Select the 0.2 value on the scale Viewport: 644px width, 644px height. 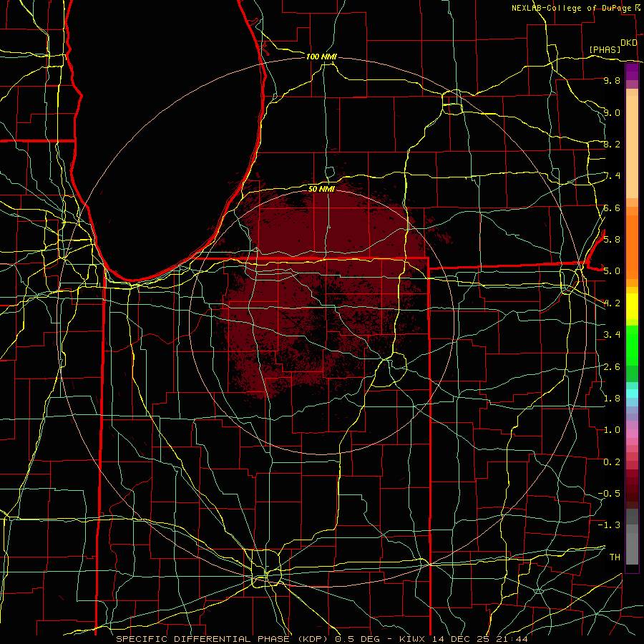[x=612, y=462]
